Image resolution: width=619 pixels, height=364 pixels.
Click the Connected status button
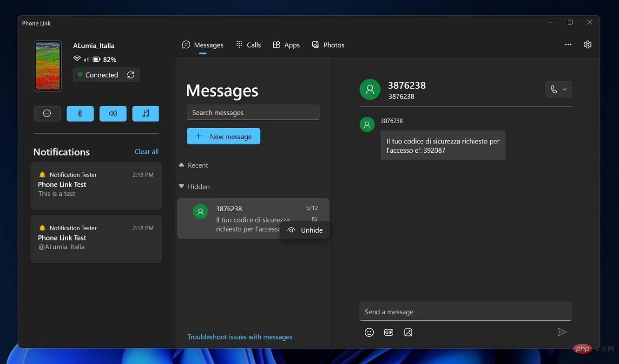pos(98,75)
